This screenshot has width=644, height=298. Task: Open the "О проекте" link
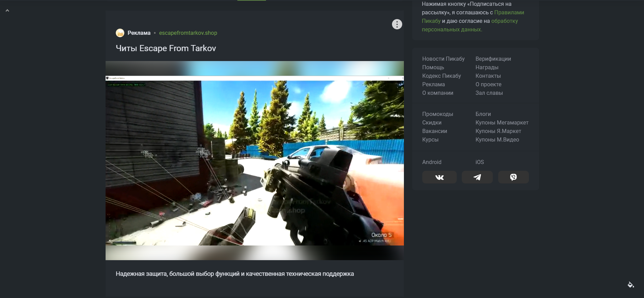[488, 85]
